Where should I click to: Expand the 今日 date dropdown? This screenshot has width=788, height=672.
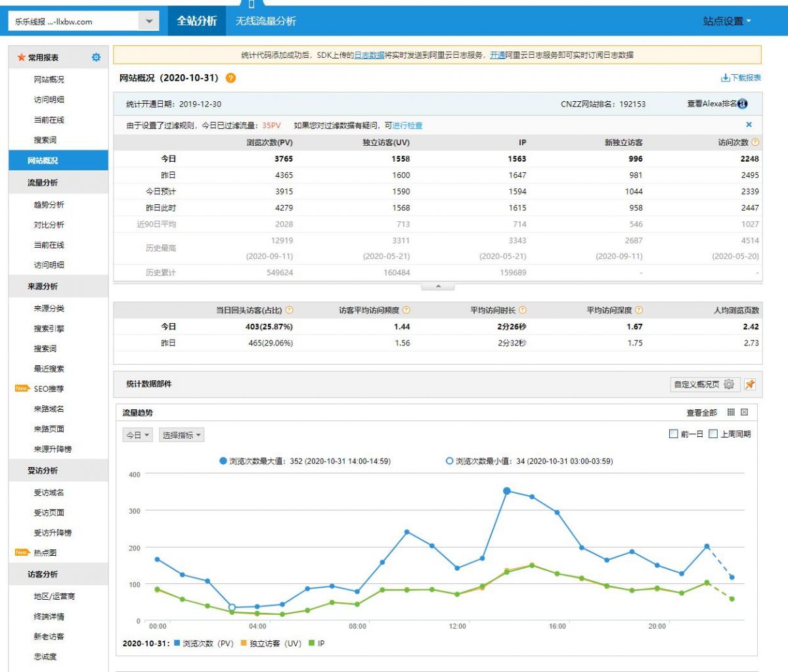[138, 435]
